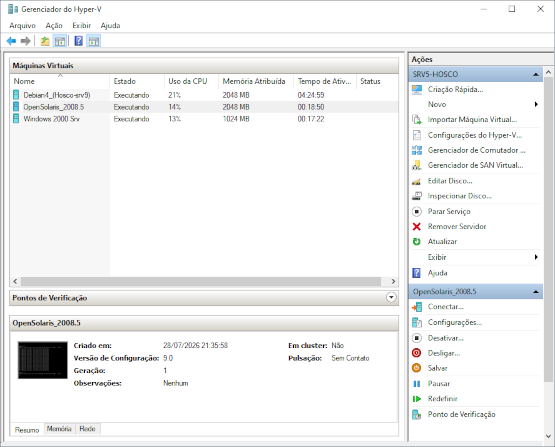
Task: Click the VM Configurações icon for OpenSolaris
Action: (417, 322)
